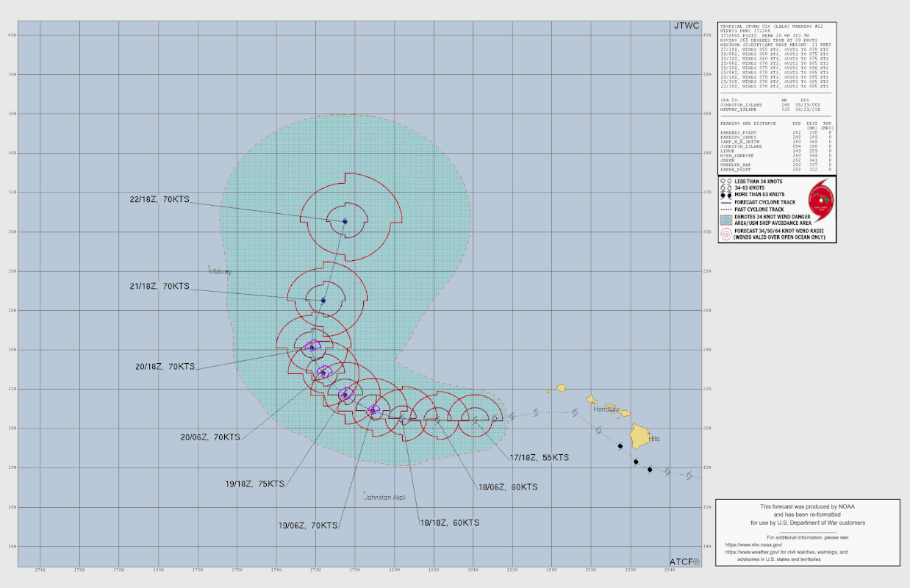This screenshot has width=910, height=588.
Task: Click the legend symbol for 34-63 knots
Action: pyautogui.click(x=726, y=187)
